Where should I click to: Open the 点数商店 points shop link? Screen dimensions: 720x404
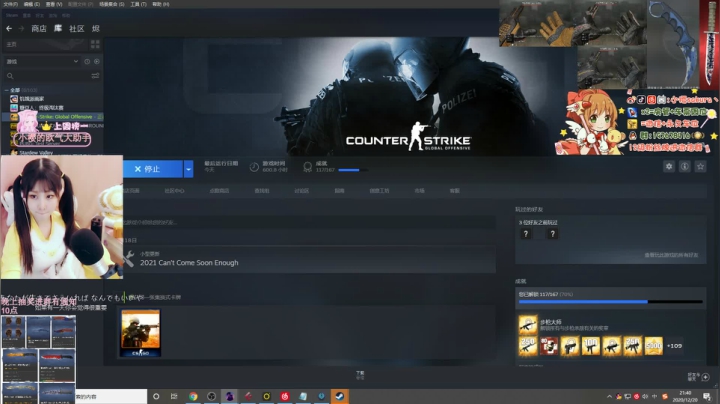pyautogui.click(x=219, y=191)
